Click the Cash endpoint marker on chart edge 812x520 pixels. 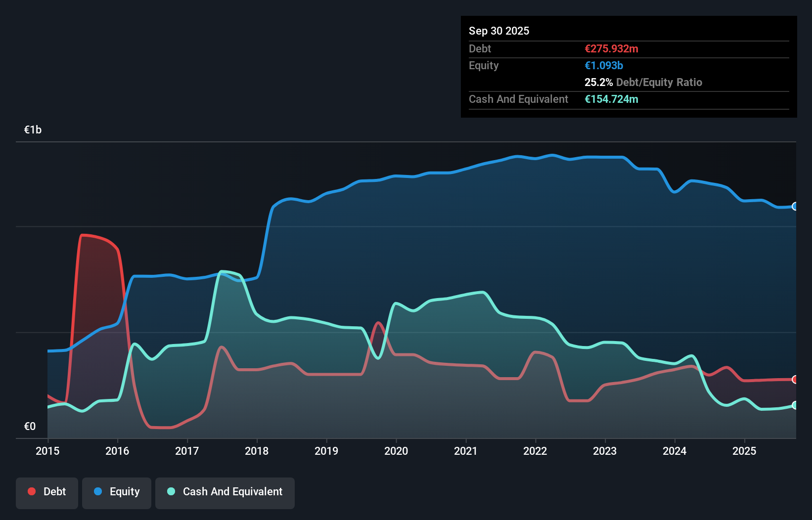coord(795,406)
